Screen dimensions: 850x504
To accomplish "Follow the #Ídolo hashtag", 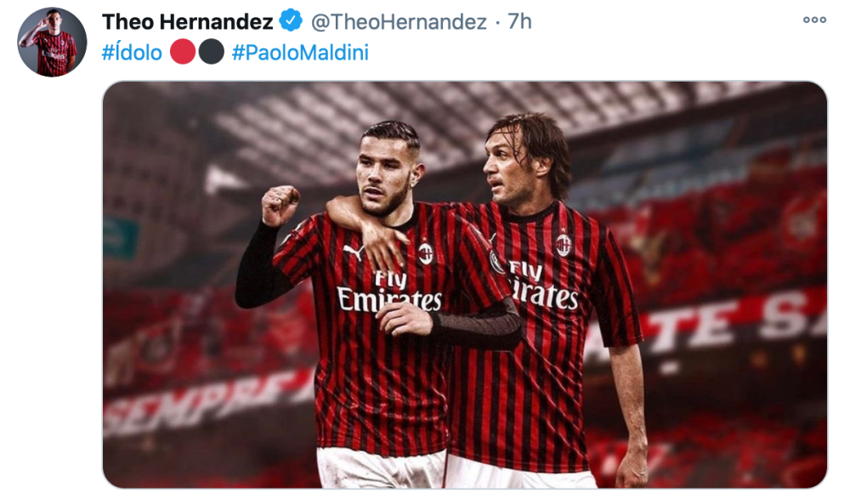I will point(132,53).
